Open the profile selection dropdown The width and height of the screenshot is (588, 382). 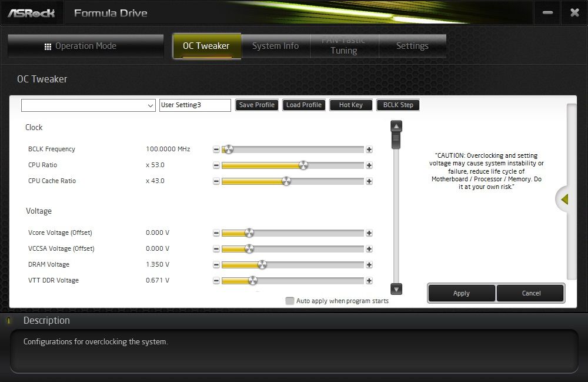(89, 105)
